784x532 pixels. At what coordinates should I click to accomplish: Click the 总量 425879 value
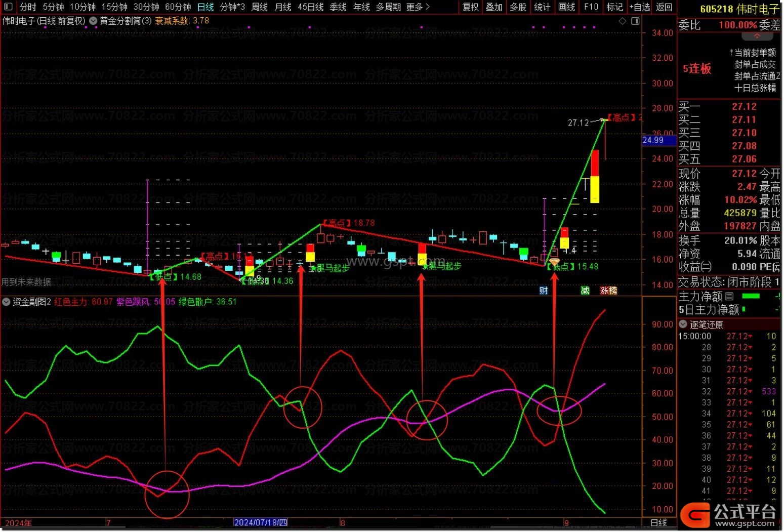coord(740,213)
